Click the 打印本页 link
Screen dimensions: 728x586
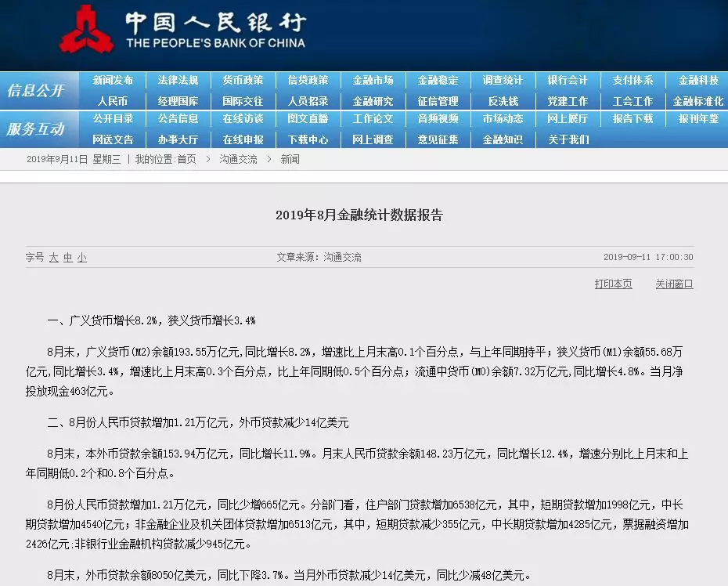(x=614, y=284)
